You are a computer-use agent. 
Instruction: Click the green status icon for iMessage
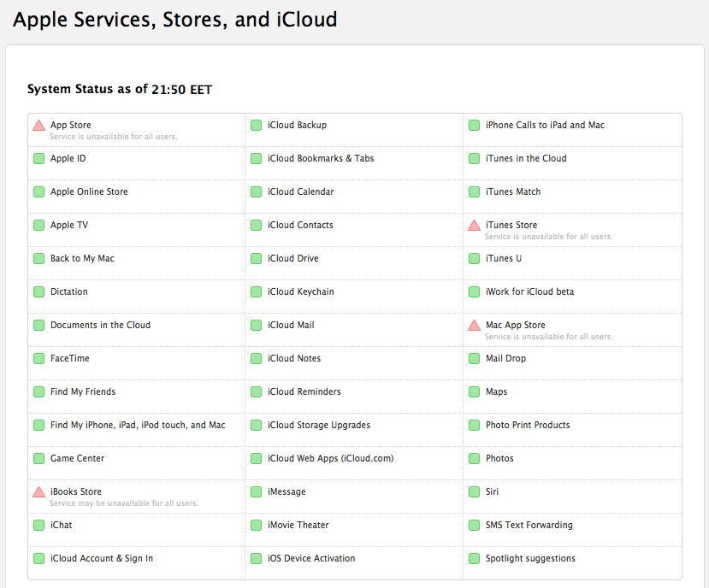pyautogui.click(x=256, y=492)
